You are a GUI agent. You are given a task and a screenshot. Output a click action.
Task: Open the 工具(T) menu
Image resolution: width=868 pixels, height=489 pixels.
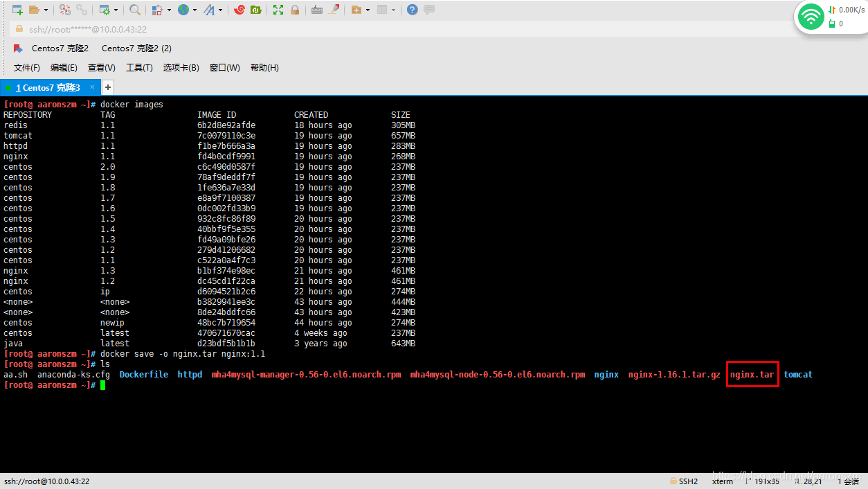click(139, 68)
